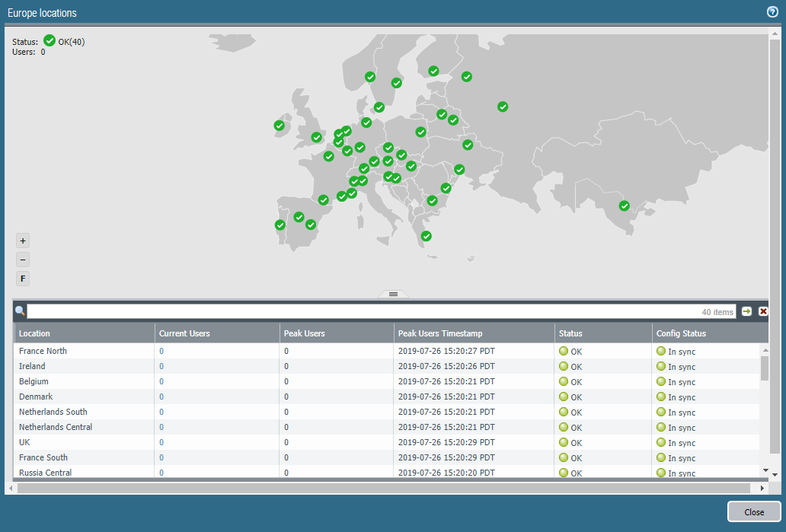Click the Ireland location marker on the map
The height and width of the screenshot is (532, 786).
(x=279, y=126)
